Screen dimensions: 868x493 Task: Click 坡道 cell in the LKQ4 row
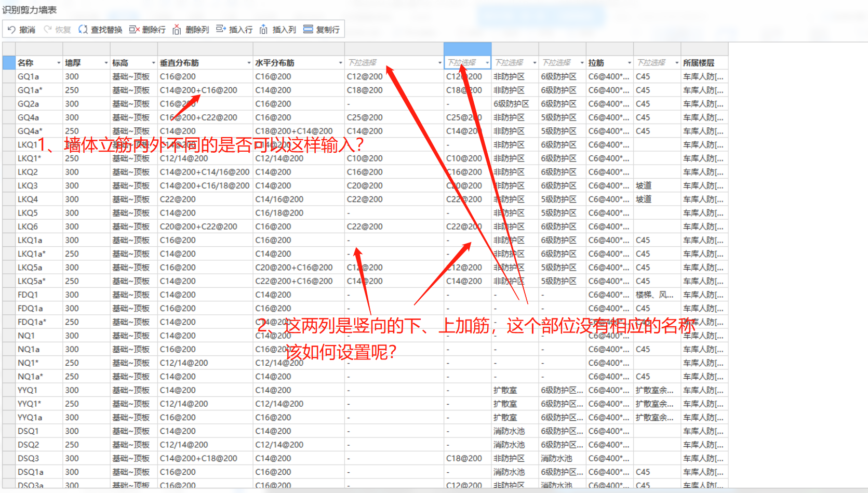coord(657,199)
